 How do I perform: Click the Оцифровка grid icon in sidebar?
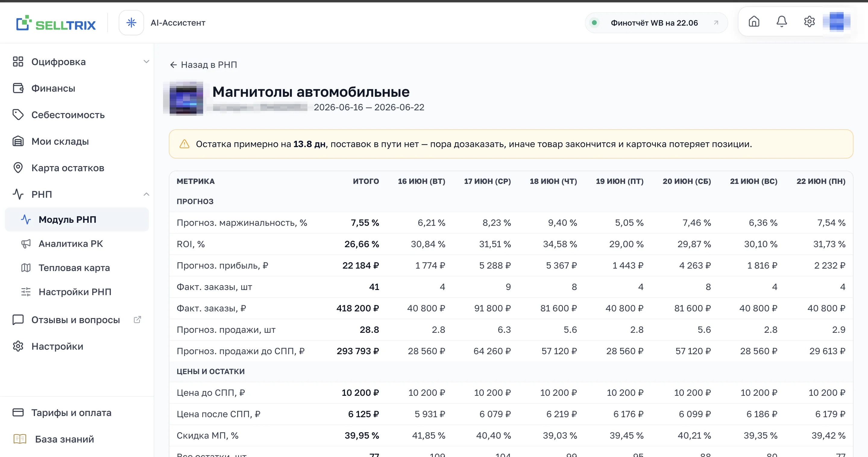pos(18,62)
